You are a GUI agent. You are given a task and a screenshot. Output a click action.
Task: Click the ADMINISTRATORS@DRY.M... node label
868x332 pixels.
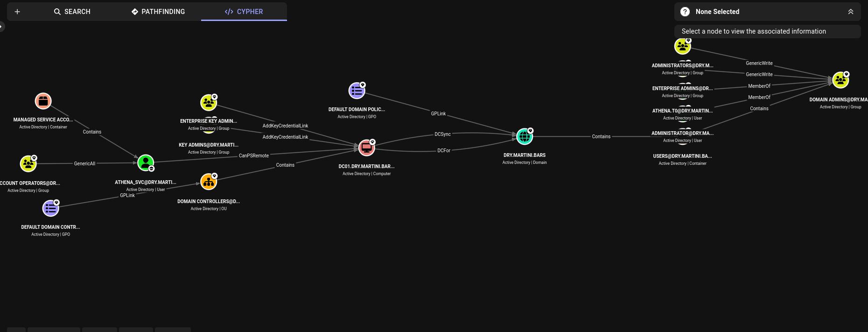click(683, 65)
